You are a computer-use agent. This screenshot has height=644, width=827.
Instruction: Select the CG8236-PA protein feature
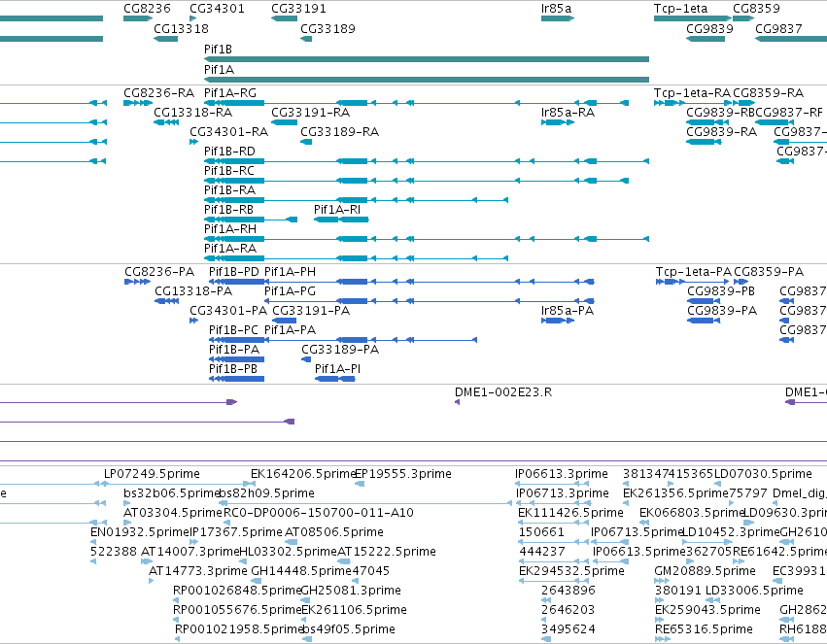(x=138, y=282)
